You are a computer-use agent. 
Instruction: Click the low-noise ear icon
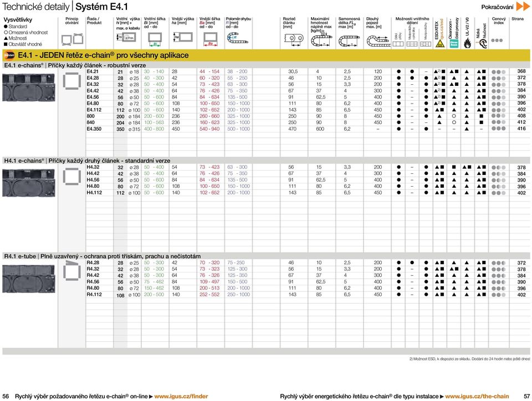[482, 43]
